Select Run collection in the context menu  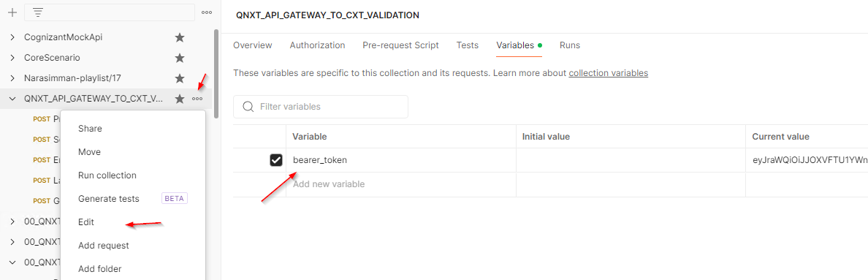click(x=107, y=175)
